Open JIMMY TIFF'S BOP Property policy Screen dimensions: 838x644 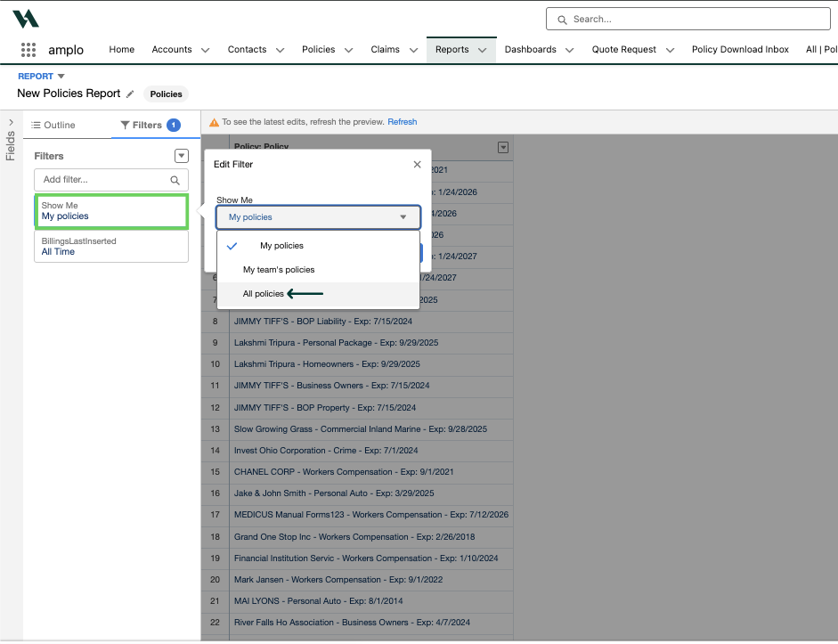click(x=324, y=408)
